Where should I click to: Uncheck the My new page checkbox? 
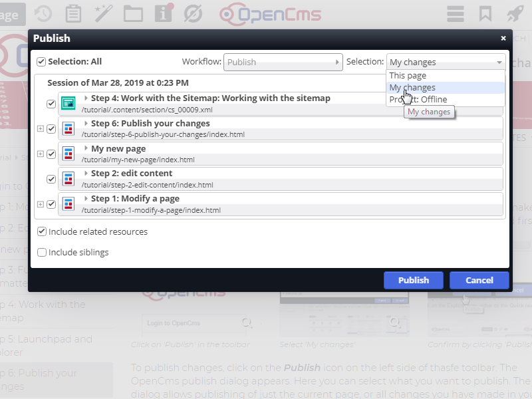click(x=51, y=154)
